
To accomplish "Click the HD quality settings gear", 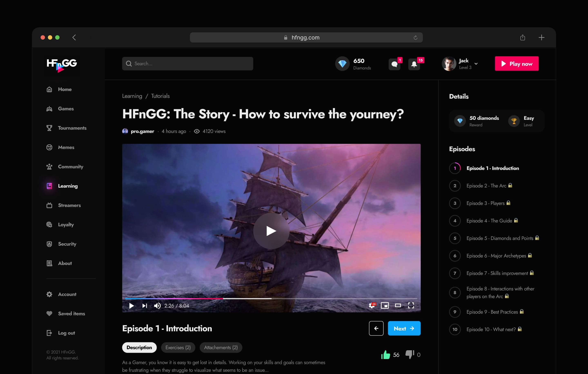I will 372,305.
